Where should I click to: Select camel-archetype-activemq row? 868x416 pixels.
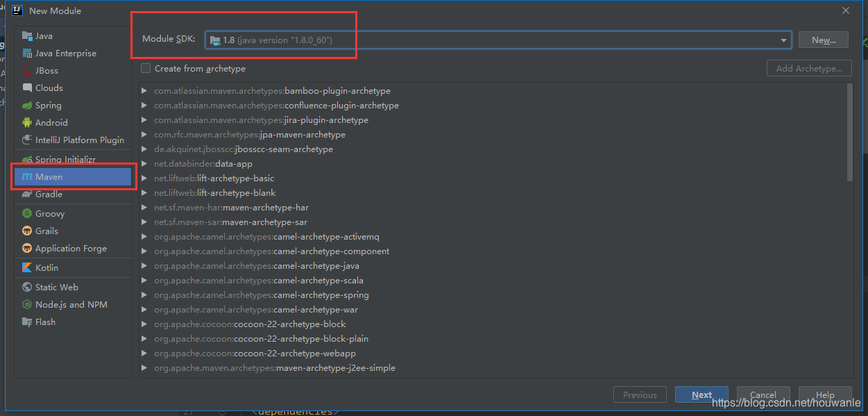click(x=493, y=237)
